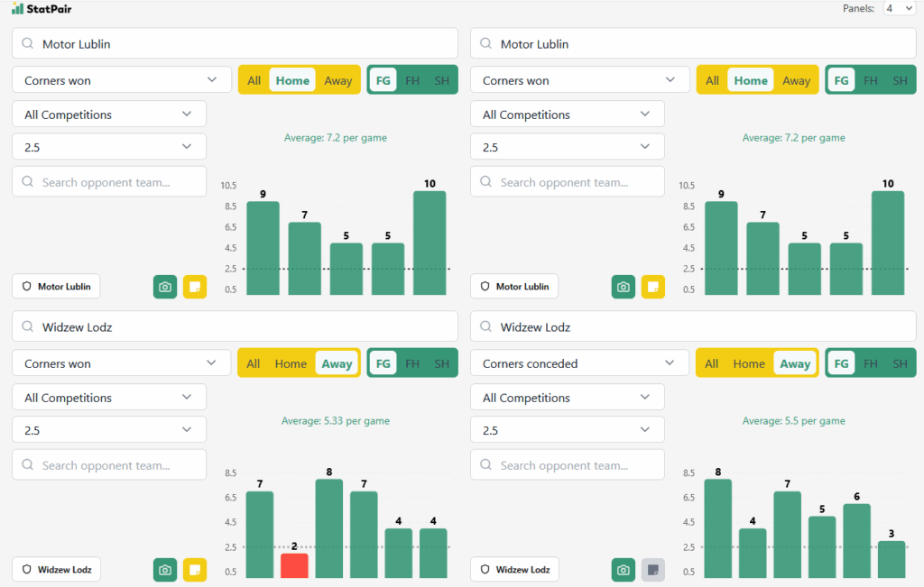Click the gray note icon beside Widzew Lodz
This screenshot has height=587, width=924.
coord(652,570)
